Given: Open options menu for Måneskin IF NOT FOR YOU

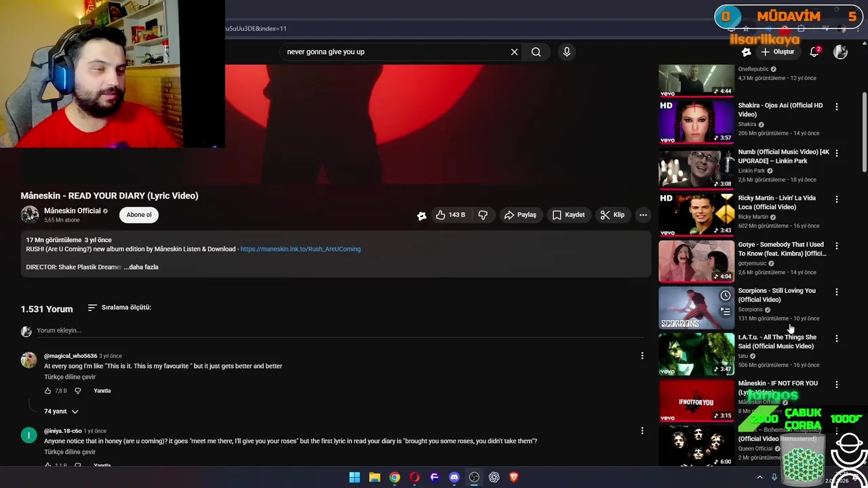Looking at the screenshot, I should point(836,384).
